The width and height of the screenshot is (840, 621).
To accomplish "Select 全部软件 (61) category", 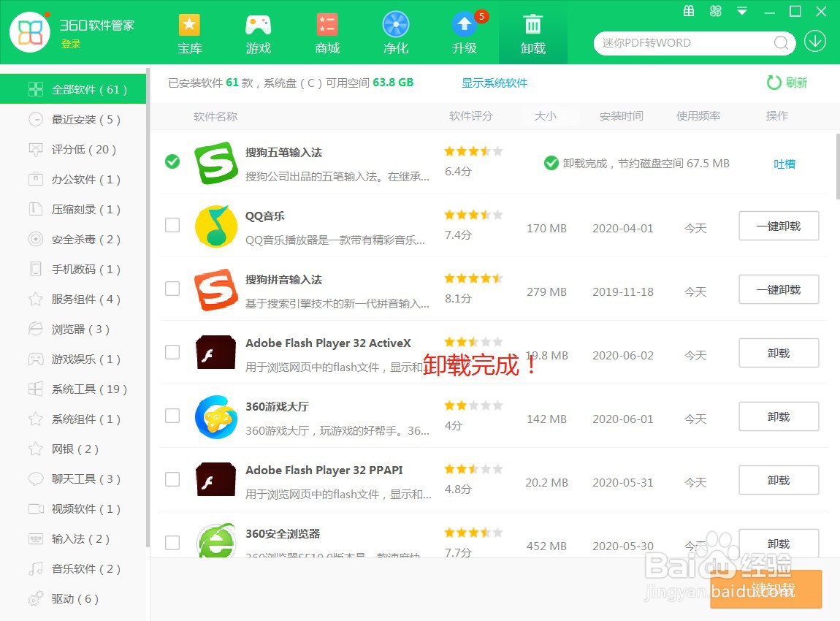I will 73,89.
